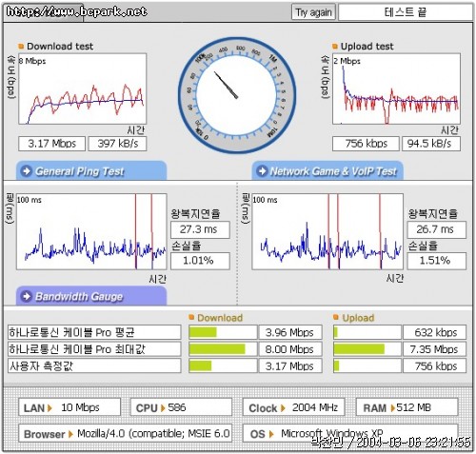476x454 pixels.
Task: Click the https://www.bcpark.net header text
Action: pyautogui.click(x=77, y=11)
